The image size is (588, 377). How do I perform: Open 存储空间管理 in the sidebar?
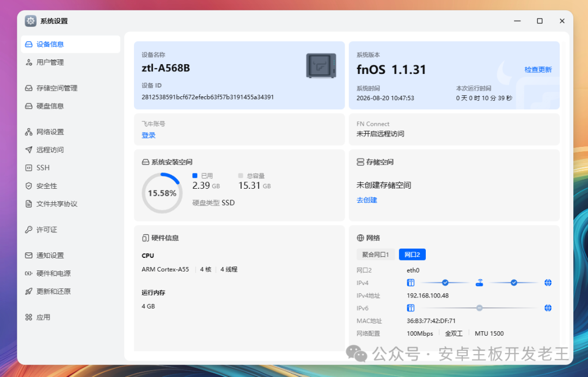(x=71, y=88)
